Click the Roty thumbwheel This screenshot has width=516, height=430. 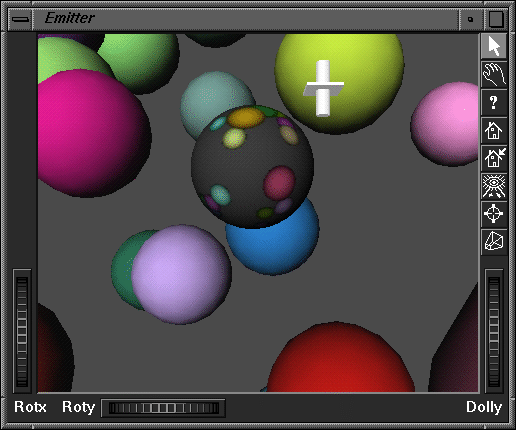(163, 408)
